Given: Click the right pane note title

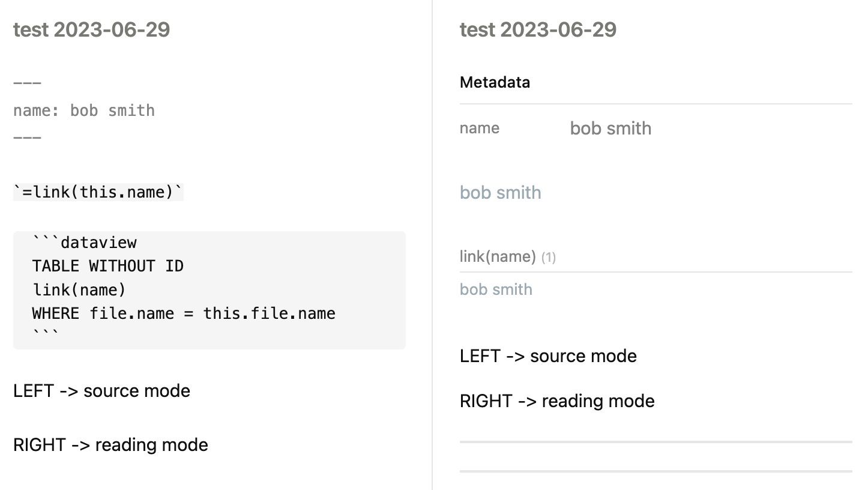Looking at the screenshot, I should click(538, 29).
